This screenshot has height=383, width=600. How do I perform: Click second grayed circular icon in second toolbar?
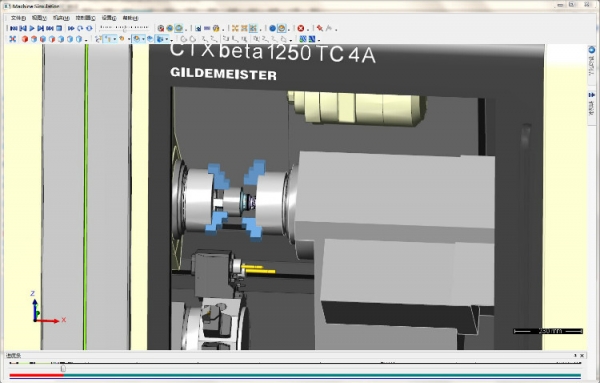pos(193,39)
